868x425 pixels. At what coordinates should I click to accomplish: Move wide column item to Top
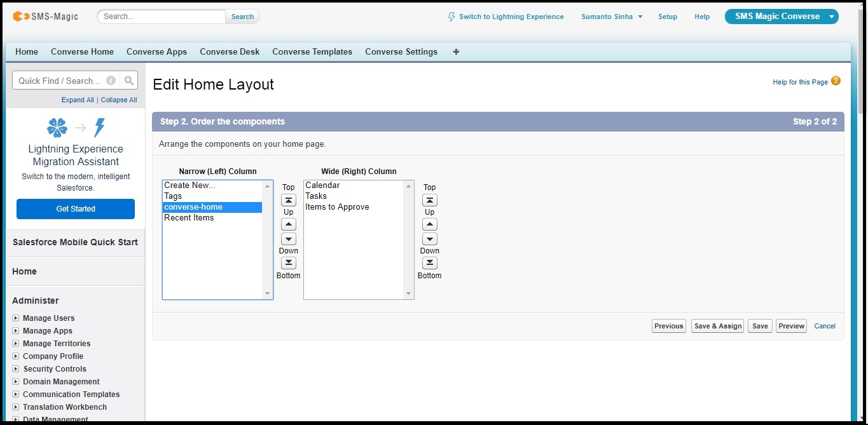tap(430, 200)
